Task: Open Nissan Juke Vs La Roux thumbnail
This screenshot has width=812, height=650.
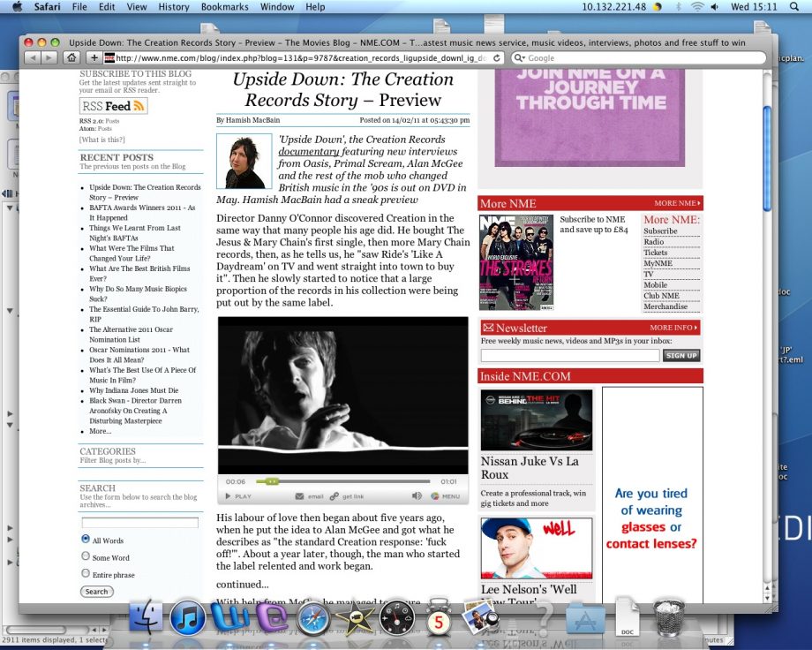Action: coord(537,420)
